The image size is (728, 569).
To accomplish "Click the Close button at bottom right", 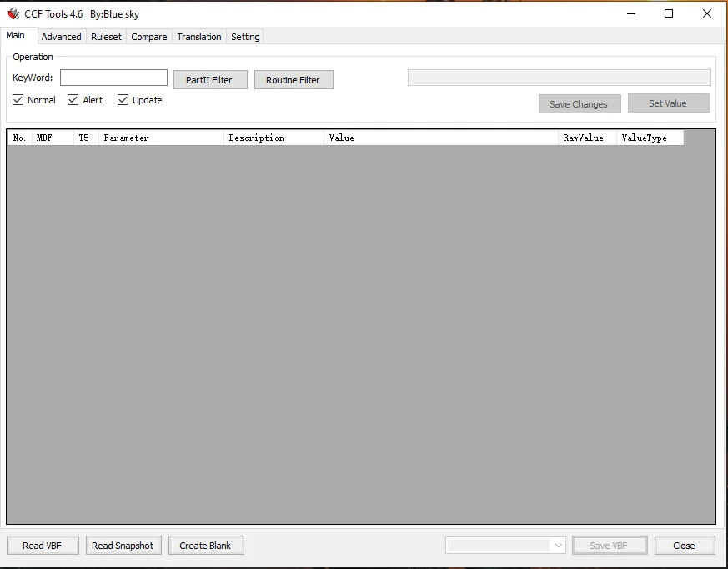I will (684, 546).
